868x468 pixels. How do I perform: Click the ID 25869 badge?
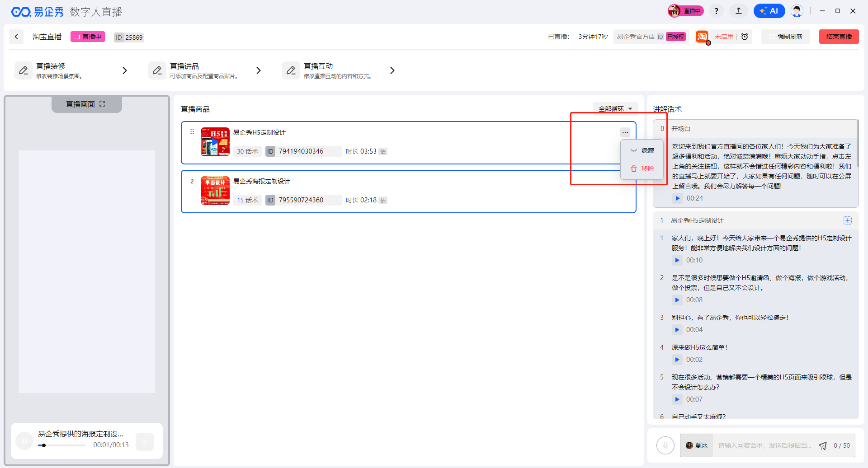point(129,37)
